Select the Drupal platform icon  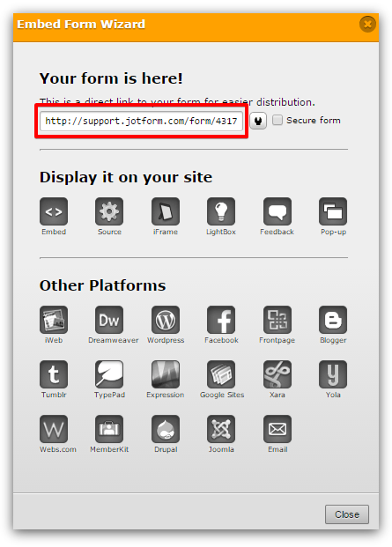(x=166, y=429)
